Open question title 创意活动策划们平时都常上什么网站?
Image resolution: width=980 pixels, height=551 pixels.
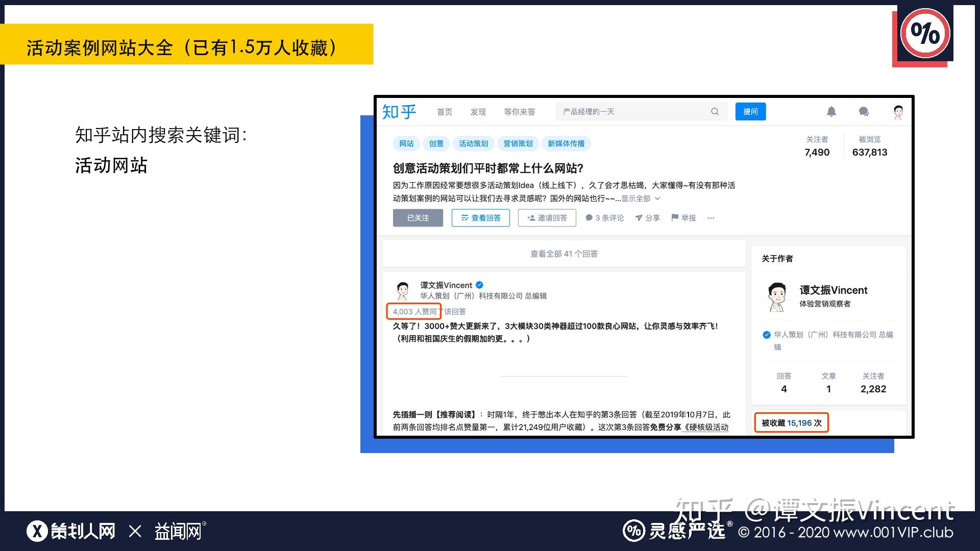pyautogui.click(x=488, y=168)
